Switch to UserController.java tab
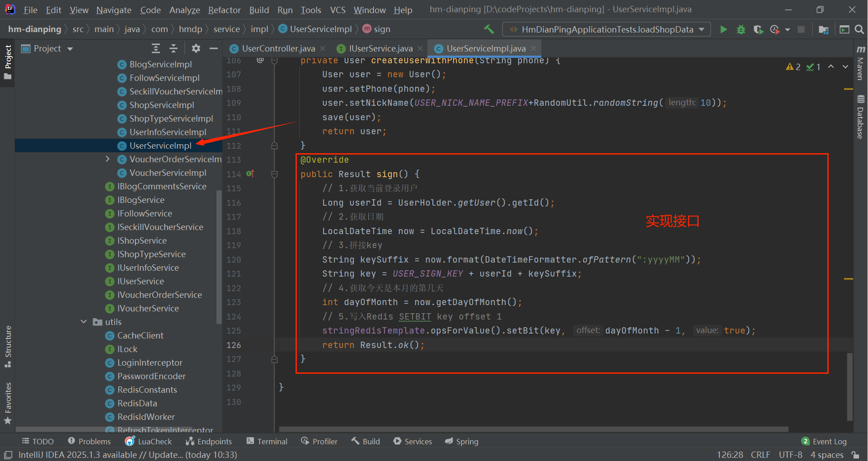The image size is (868, 461). click(278, 48)
